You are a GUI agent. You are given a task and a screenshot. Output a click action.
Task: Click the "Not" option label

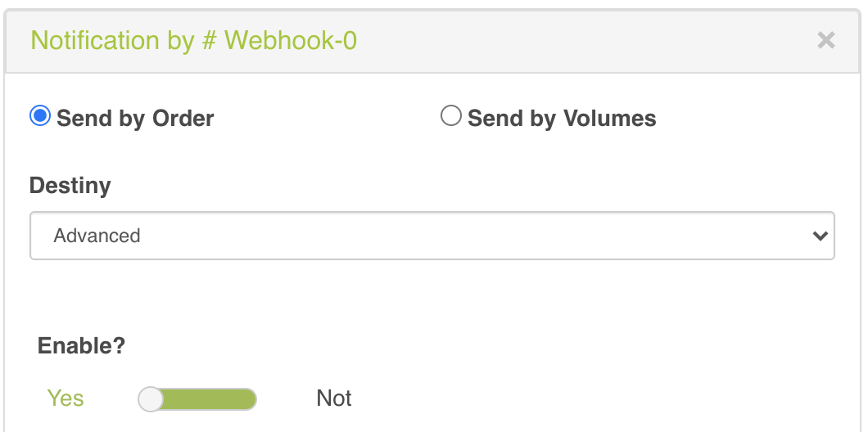tap(334, 398)
